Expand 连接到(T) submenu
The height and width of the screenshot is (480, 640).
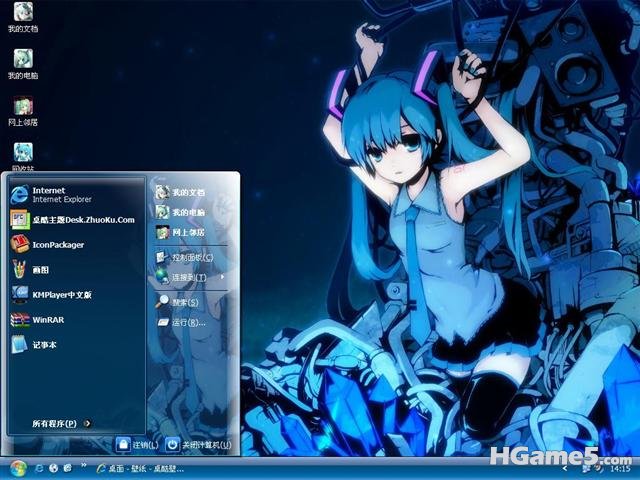191,277
